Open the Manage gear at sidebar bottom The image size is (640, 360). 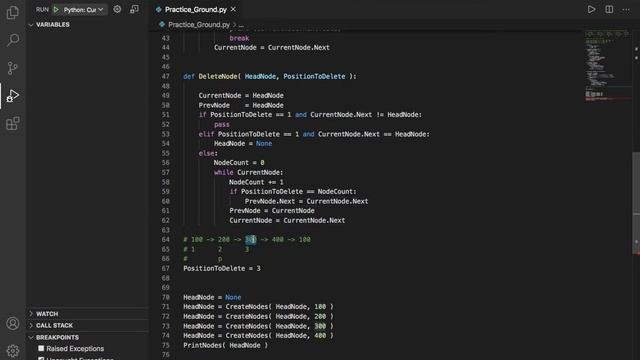[13, 350]
